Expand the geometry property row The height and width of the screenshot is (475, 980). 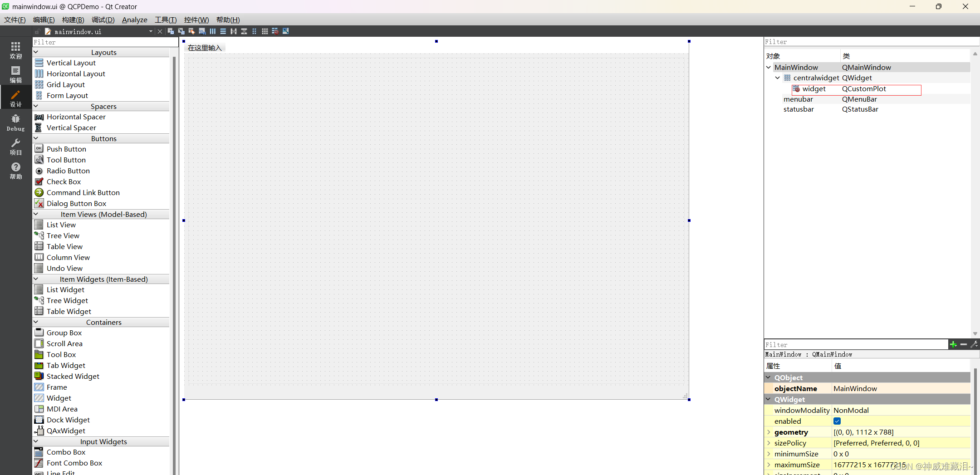coord(768,432)
